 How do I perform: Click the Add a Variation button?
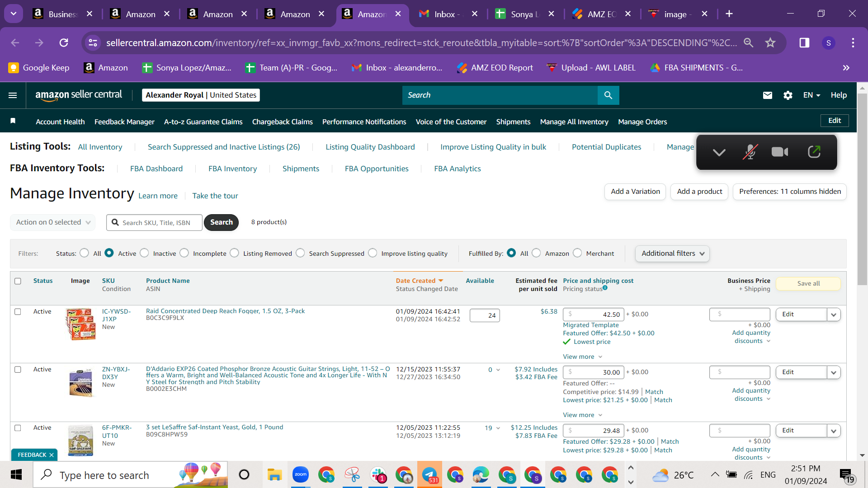[635, 192]
